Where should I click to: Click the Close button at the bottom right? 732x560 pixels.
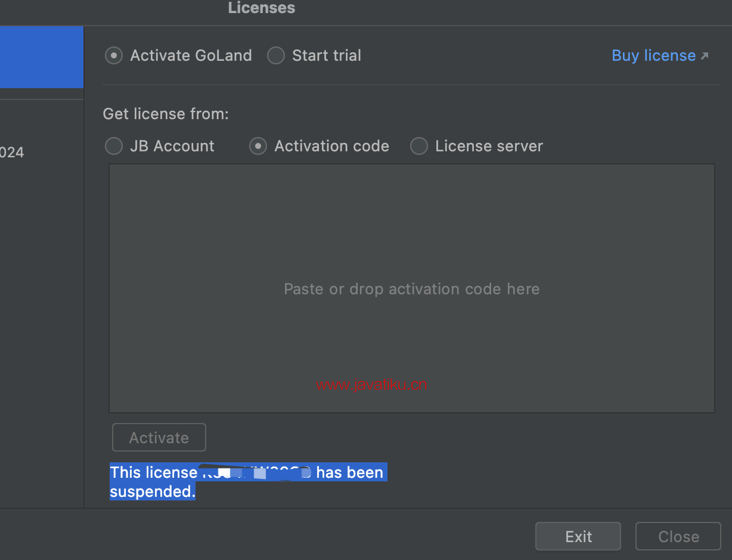coord(678,536)
